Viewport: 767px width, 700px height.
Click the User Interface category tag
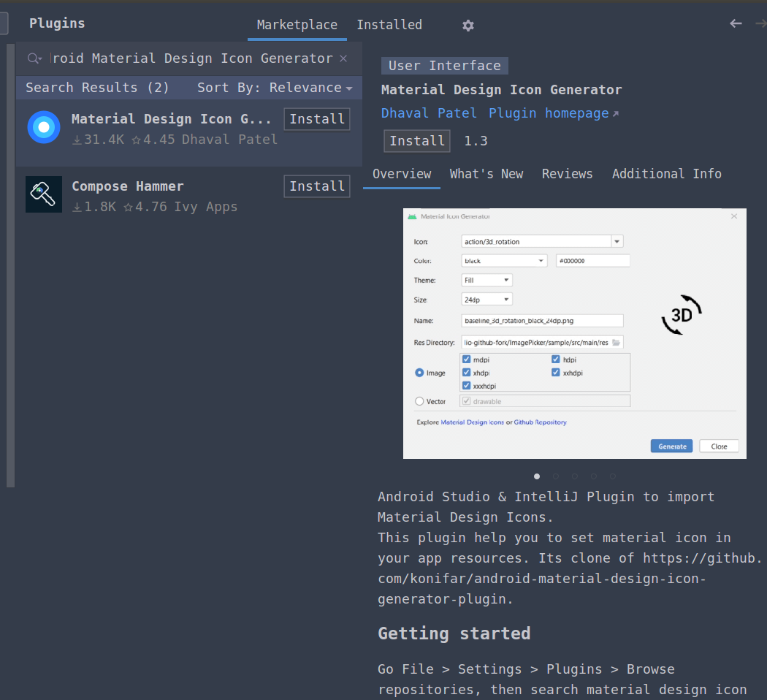tap(445, 66)
